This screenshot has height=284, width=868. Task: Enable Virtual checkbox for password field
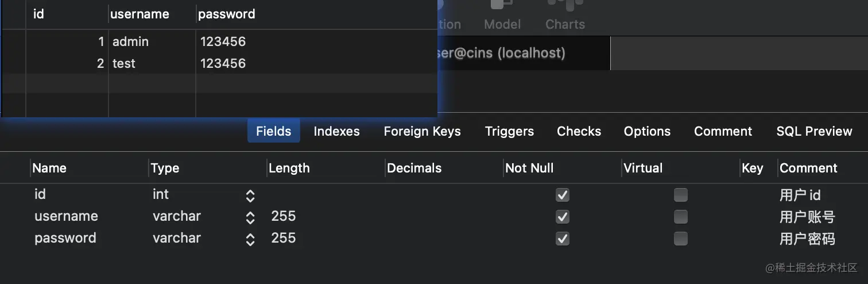tap(681, 239)
